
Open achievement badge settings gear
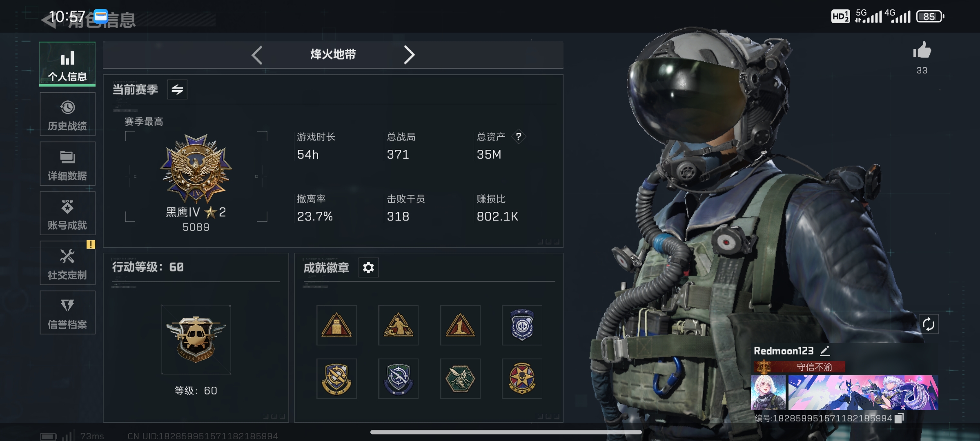368,268
